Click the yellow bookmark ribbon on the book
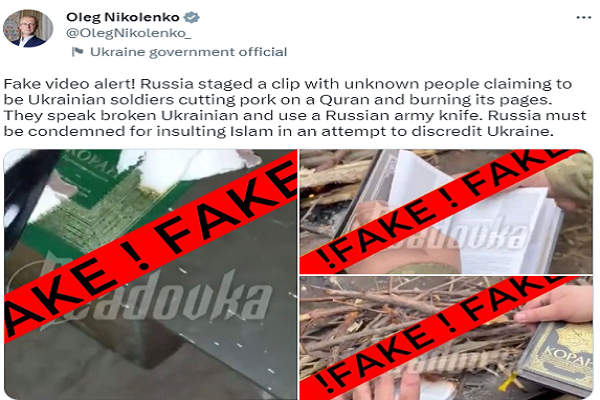 [511, 380]
